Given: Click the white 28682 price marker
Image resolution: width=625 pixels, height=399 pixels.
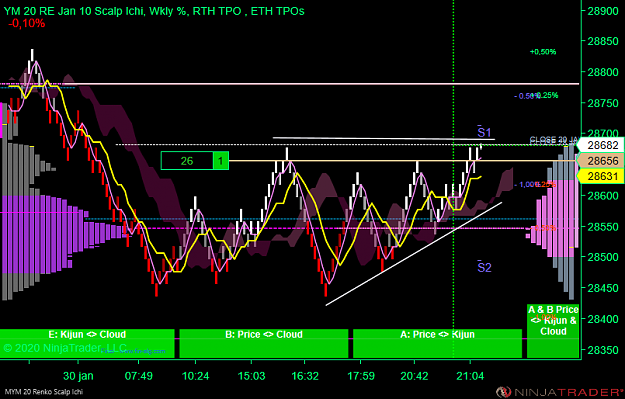Looking at the screenshot, I should pyautogui.click(x=601, y=145).
